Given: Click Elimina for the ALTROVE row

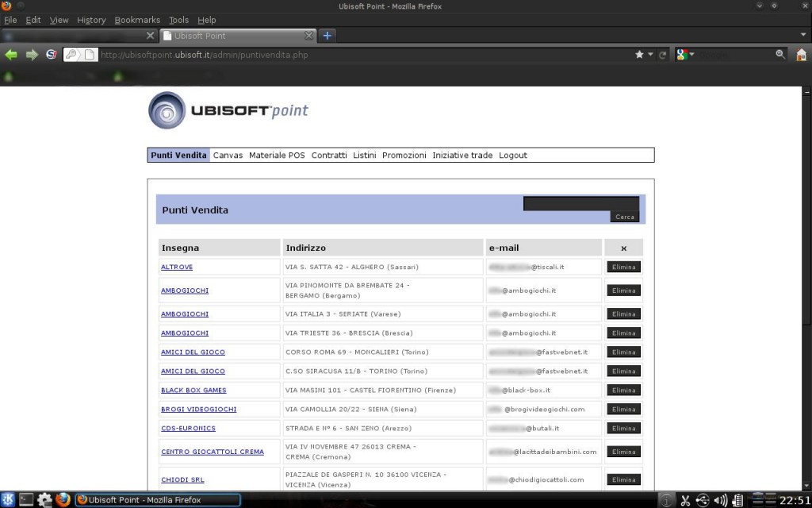Looking at the screenshot, I should [x=623, y=267].
